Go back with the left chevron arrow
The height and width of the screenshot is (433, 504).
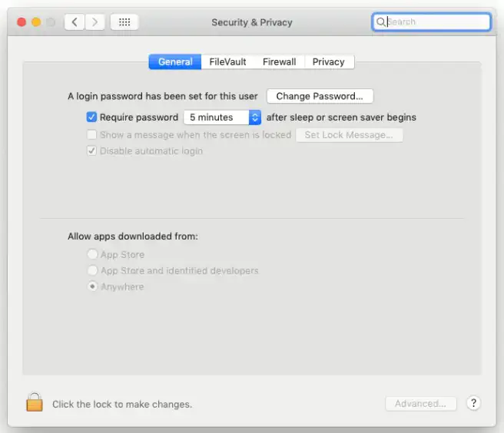coord(75,22)
